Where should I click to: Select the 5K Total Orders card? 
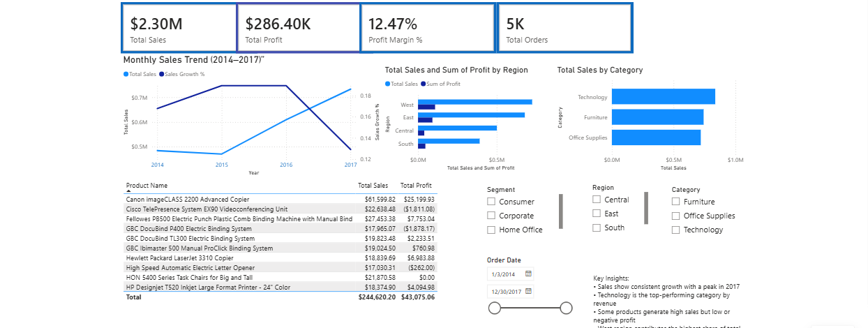(x=564, y=28)
